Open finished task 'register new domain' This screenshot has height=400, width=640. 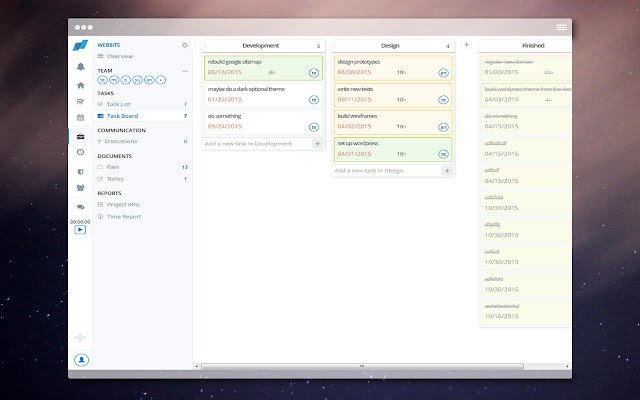(526, 68)
